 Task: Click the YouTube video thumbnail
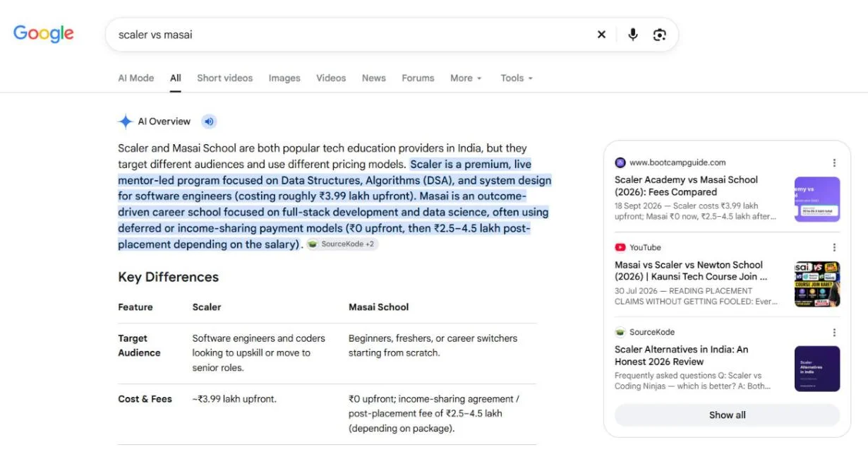click(817, 284)
